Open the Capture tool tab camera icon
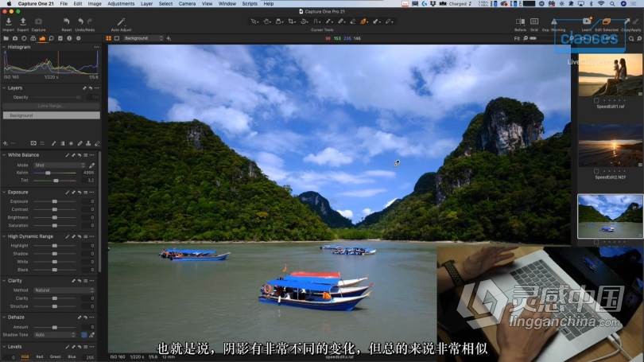The image size is (644, 362). [x=15, y=38]
